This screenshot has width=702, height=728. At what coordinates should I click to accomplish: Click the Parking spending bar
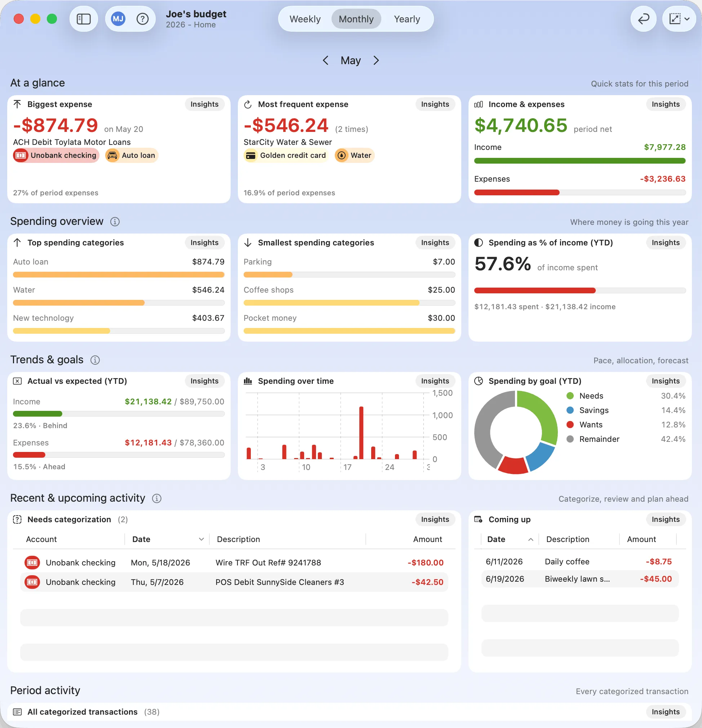349,275
